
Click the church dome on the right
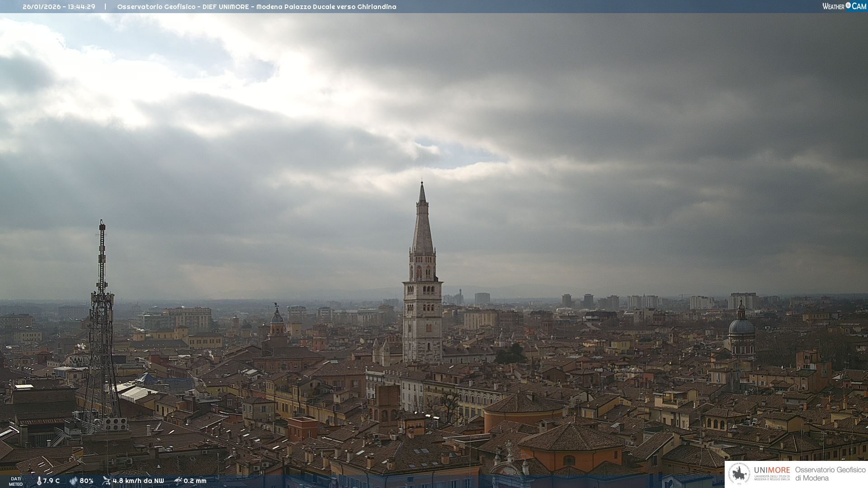click(x=741, y=326)
